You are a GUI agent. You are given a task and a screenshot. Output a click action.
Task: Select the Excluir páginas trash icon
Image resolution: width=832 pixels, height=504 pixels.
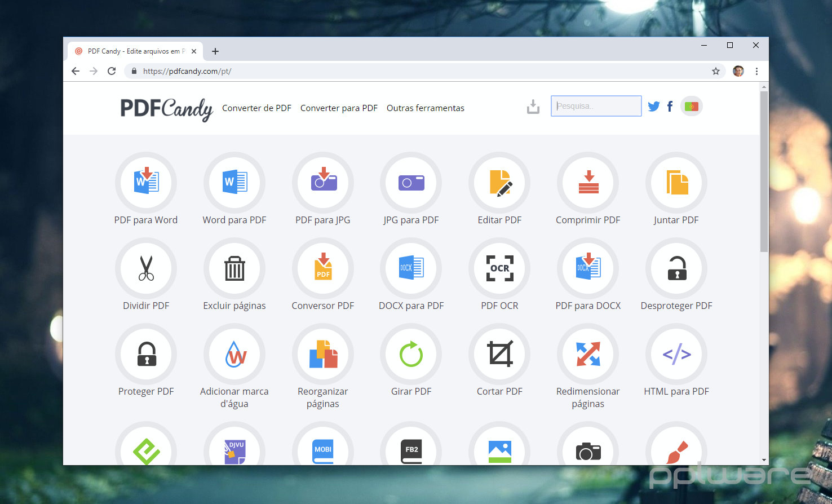(x=234, y=268)
